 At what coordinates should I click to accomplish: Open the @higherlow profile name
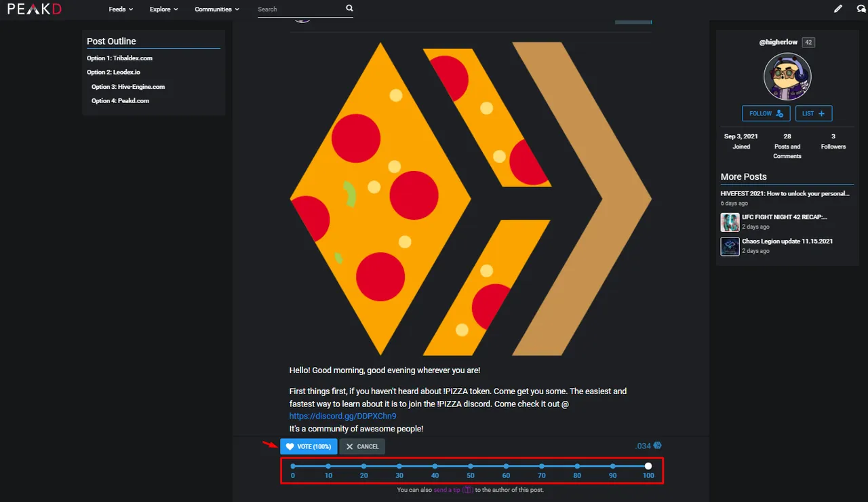pyautogui.click(x=778, y=42)
